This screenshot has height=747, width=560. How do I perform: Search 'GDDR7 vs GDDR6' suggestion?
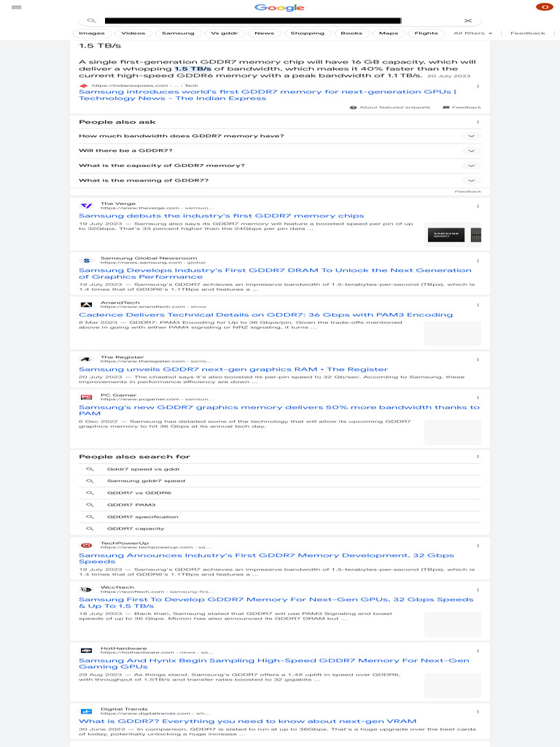click(x=280, y=493)
